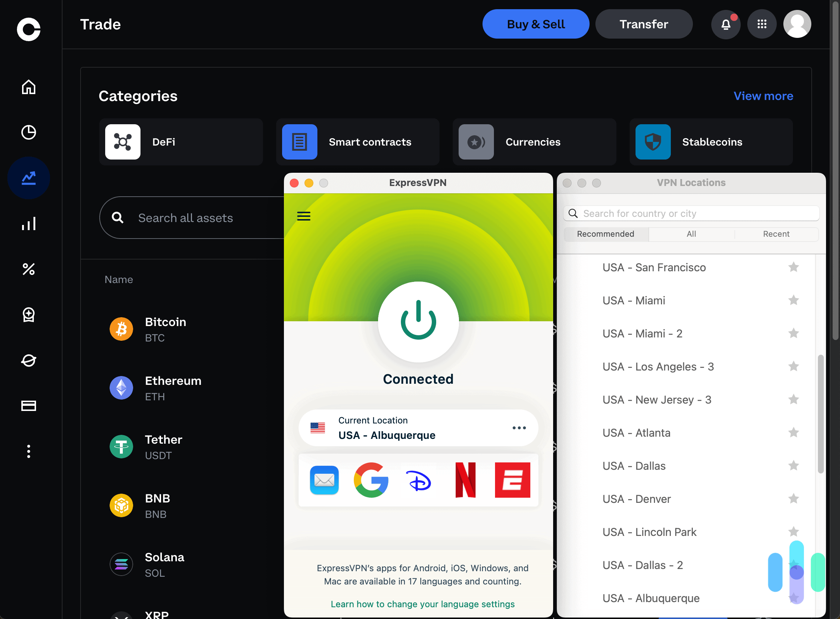Screen dimensions: 840x619
Task: Launch the Disney+ shortcut in ExpressVPN
Action: (418, 480)
